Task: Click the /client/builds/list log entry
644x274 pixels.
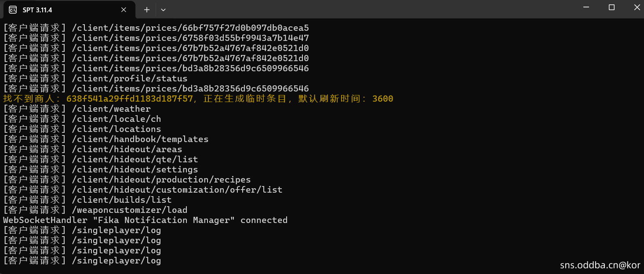Action: [121, 200]
